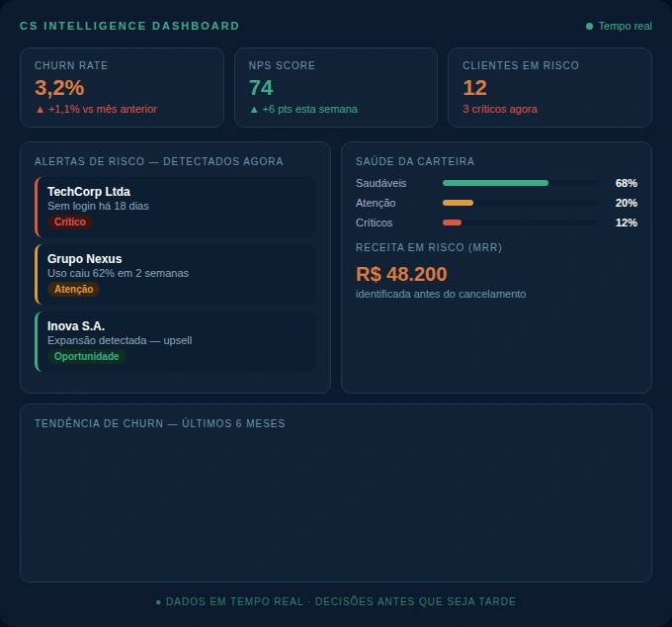Click the 3 críticos agora text
Image resolution: width=672 pixels, height=627 pixels.
(x=500, y=110)
